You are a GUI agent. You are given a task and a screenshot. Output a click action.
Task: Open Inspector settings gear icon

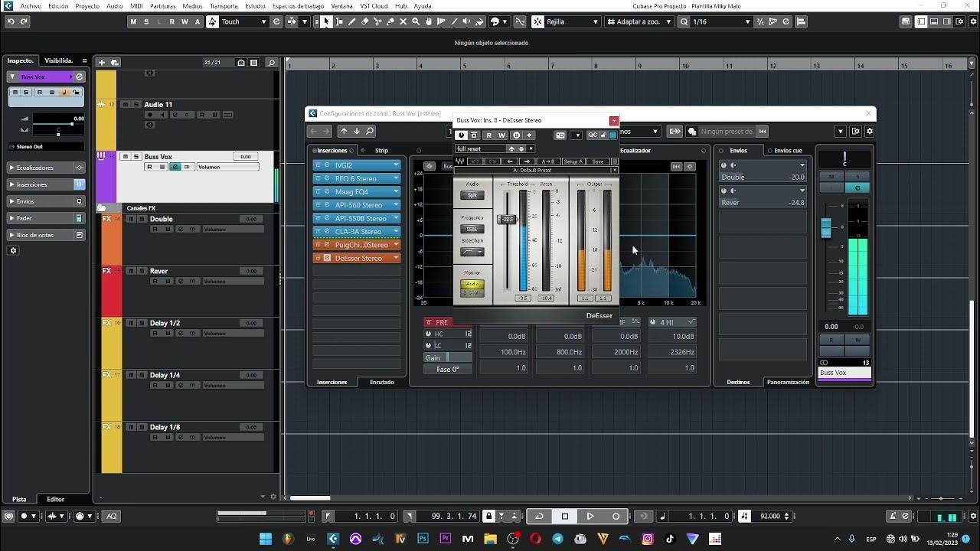(13, 251)
